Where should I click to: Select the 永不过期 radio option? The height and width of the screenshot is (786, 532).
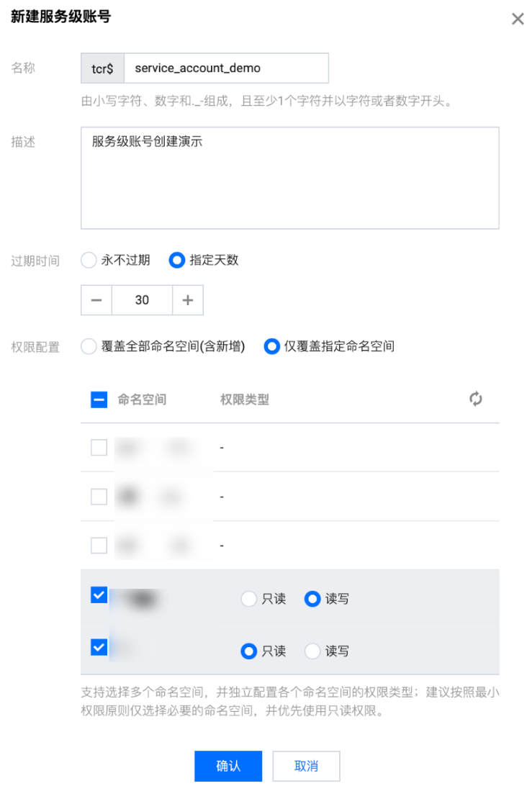click(89, 261)
